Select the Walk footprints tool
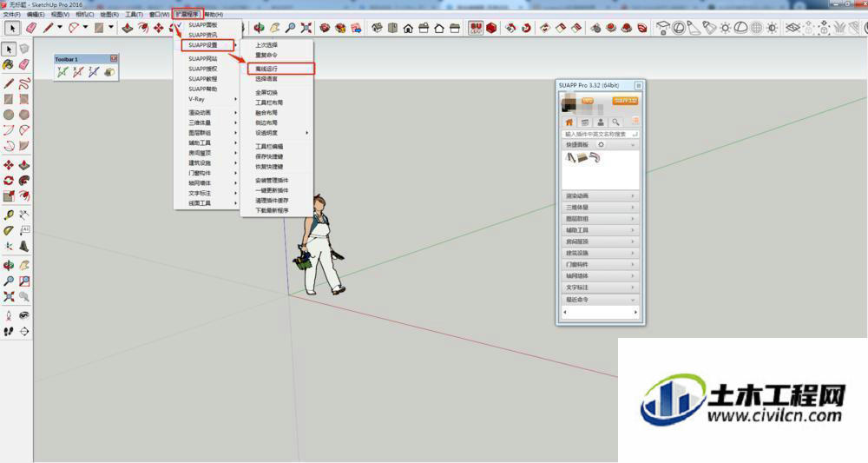Viewport: 868px width, 463px height. (9, 331)
